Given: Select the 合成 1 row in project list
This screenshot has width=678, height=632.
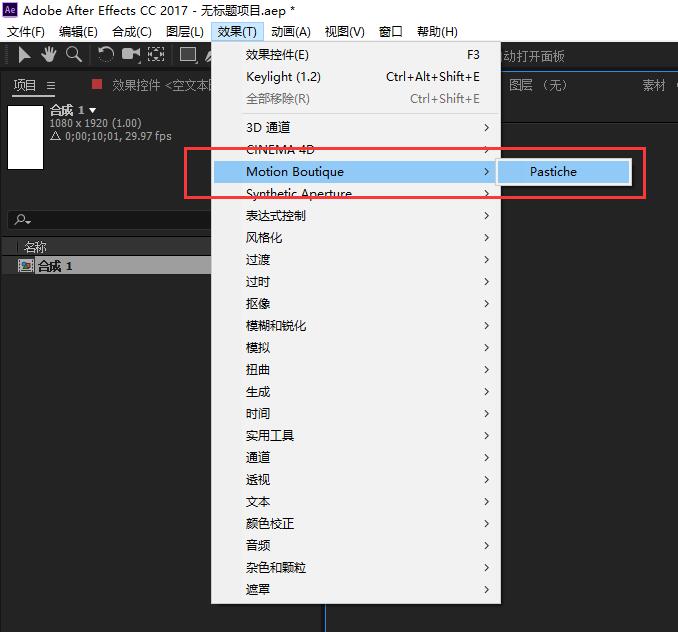Looking at the screenshot, I should click(106, 265).
